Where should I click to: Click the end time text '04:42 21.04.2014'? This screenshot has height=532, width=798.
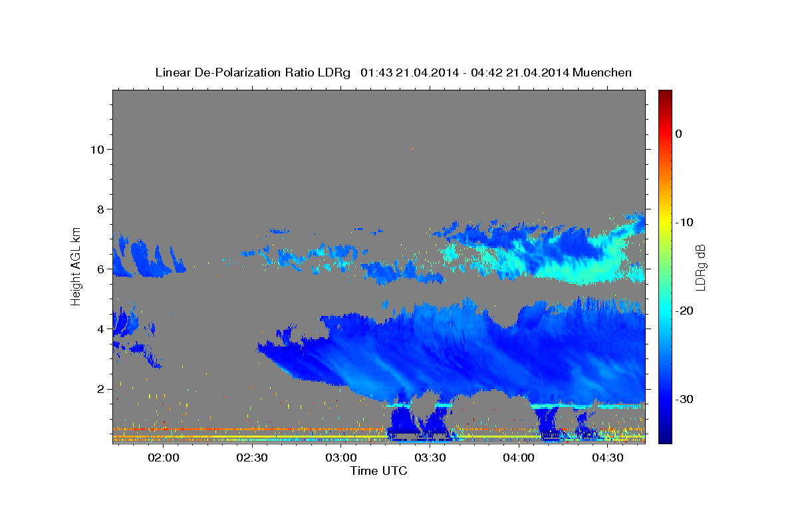(x=519, y=72)
